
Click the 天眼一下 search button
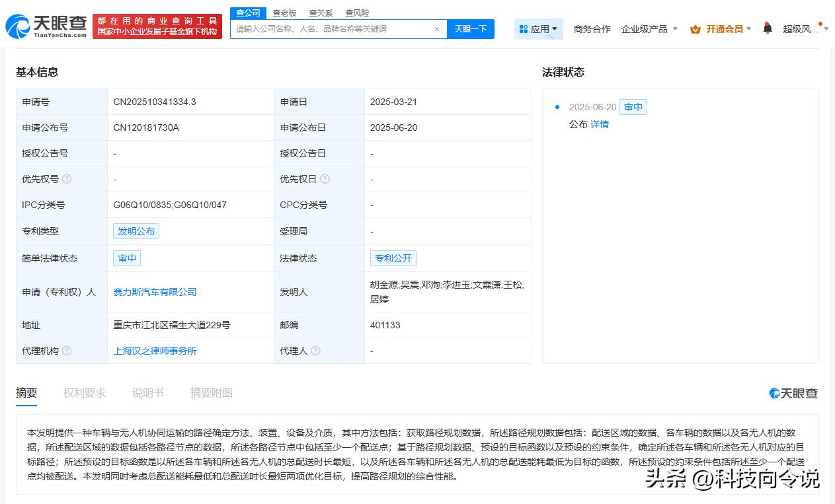[x=471, y=29]
